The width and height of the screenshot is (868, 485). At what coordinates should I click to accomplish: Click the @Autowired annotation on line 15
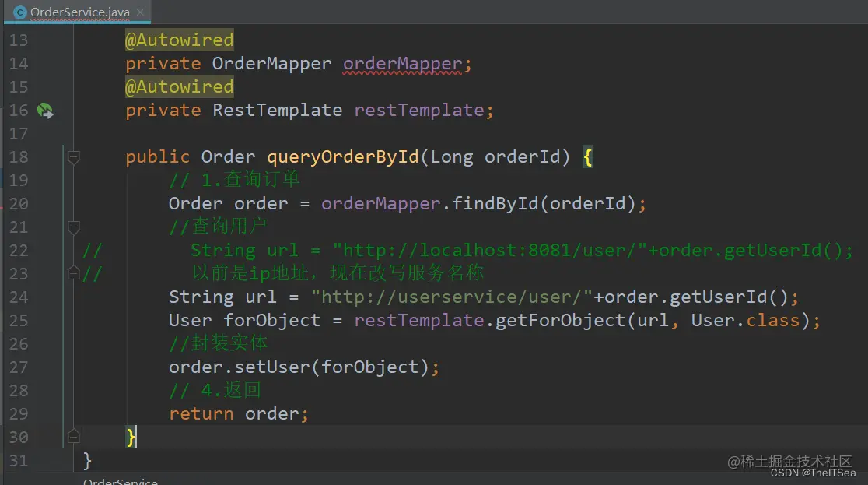[x=180, y=87]
